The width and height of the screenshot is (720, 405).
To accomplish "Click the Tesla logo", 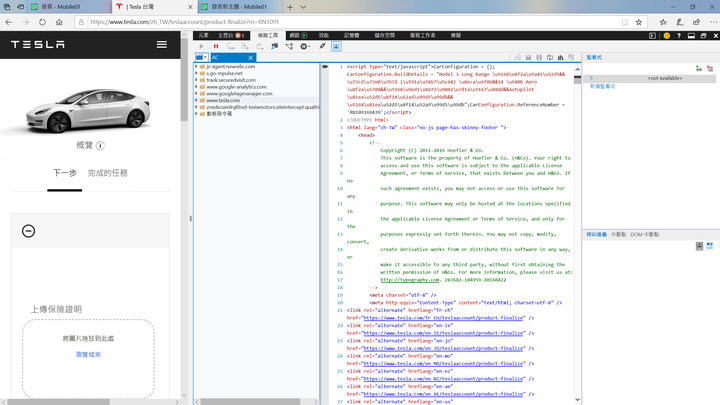I will tap(38, 45).
